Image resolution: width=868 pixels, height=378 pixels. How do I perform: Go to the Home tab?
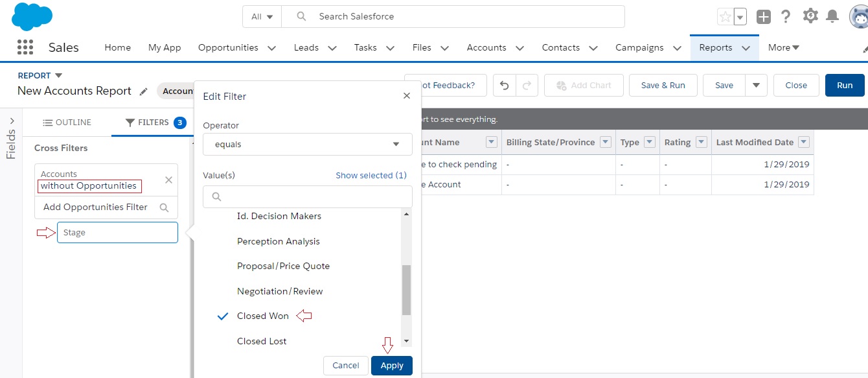click(117, 47)
